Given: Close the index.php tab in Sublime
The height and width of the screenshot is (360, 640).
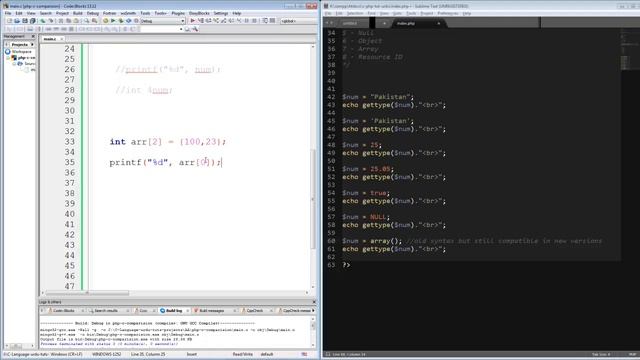Looking at the screenshot, I should pyautogui.click(x=438, y=23).
